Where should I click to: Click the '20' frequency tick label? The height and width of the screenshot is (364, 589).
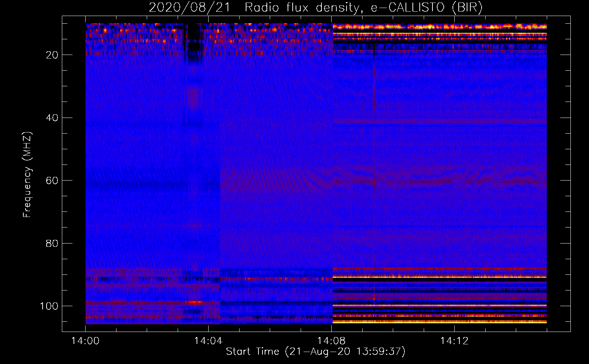(52, 55)
